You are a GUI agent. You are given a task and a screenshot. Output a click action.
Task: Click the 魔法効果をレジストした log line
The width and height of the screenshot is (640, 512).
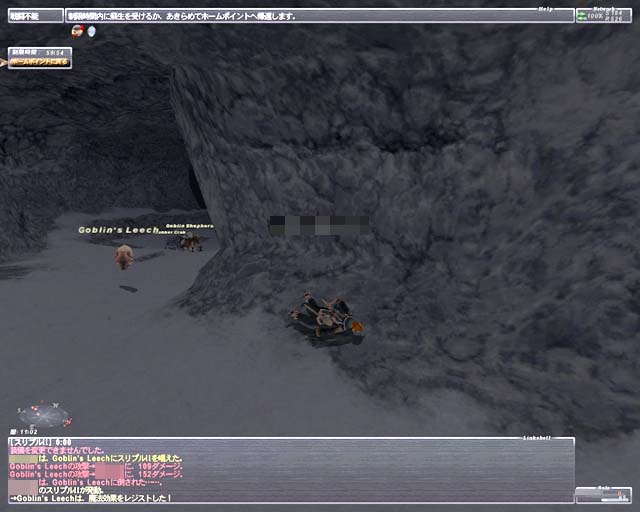click(x=91, y=499)
